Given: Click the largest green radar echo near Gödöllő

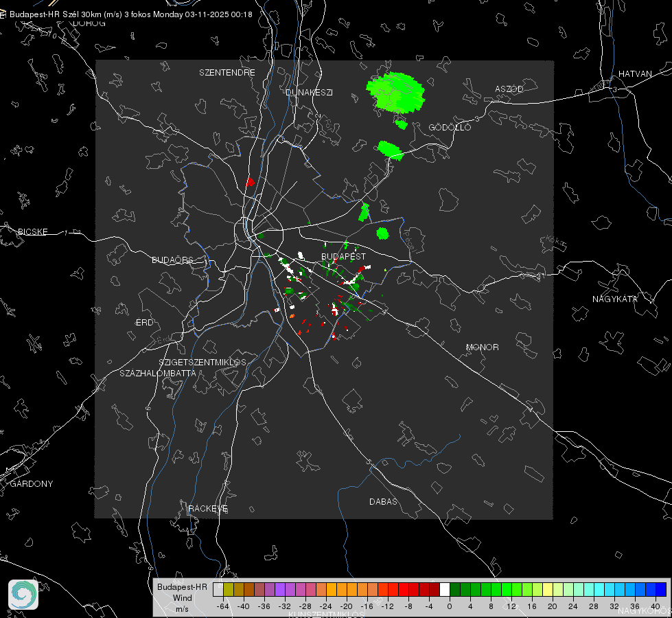Looking at the screenshot, I should pyautogui.click(x=395, y=93).
